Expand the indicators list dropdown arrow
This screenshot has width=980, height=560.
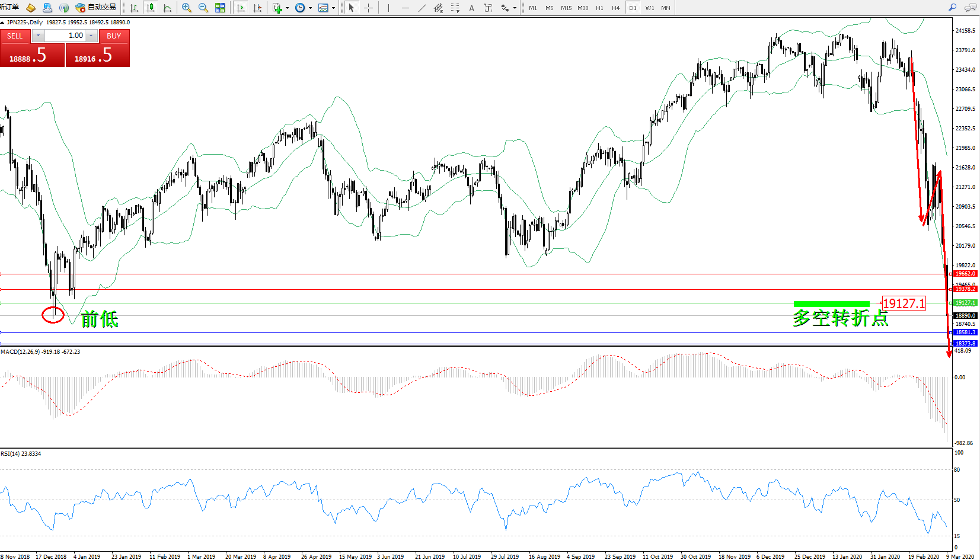(x=288, y=8)
